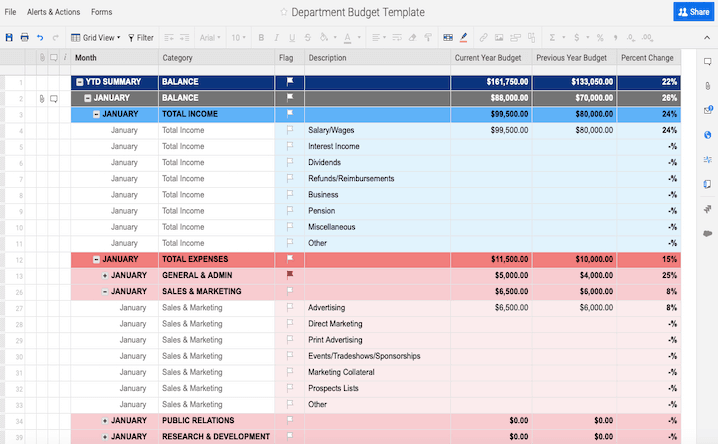This screenshot has height=444, width=718.
Task: Toggle the flag on the Advertising row
Action: click(290, 308)
